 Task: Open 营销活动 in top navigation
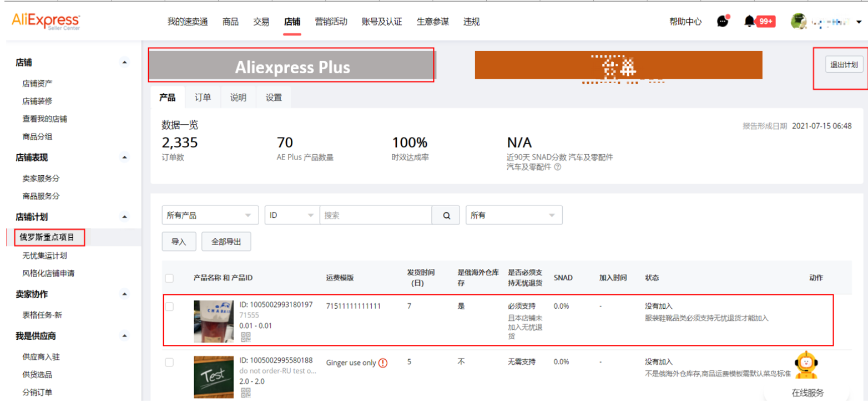tap(331, 22)
